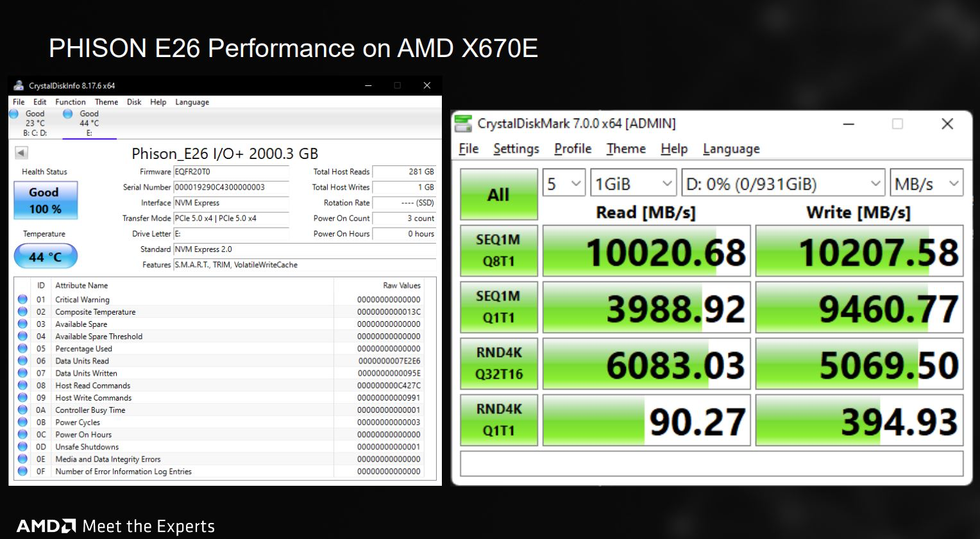Click the Good 100 % health status button
Screen dimensions: 980x539
pyautogui.click(x=46, y=201)
